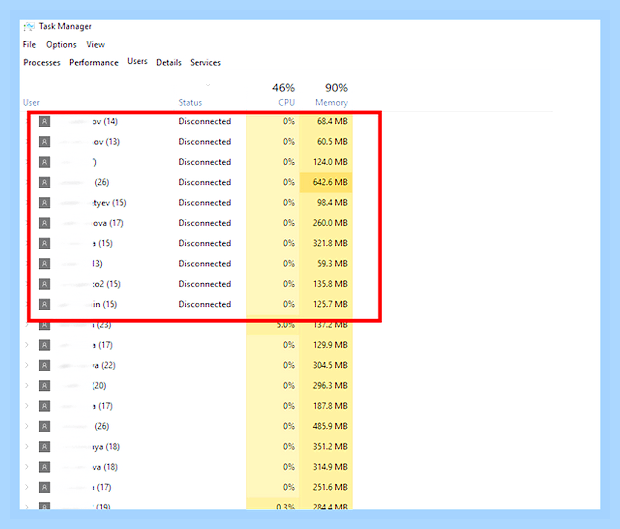This screenshot has height=529, width=620.
Task: Sort by the 46% CPU column header
Action: pyautogui.click(x=284, y=94)
